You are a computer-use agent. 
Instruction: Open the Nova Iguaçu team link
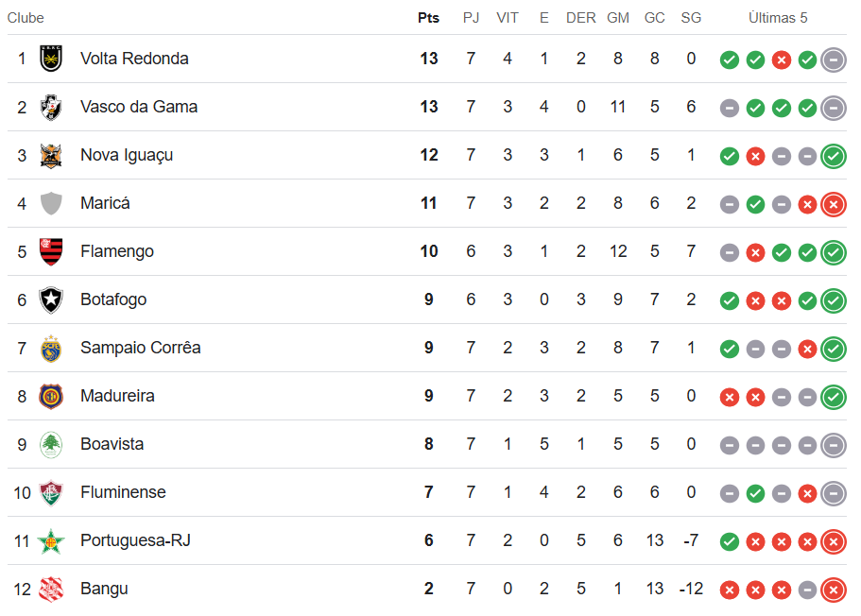coord(127,155)
